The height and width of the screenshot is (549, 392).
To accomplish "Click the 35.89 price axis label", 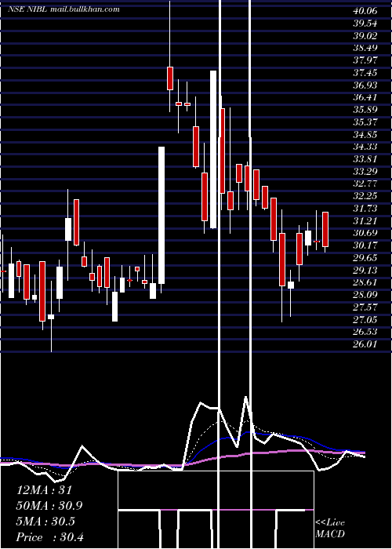I will (x=365, y=110).
